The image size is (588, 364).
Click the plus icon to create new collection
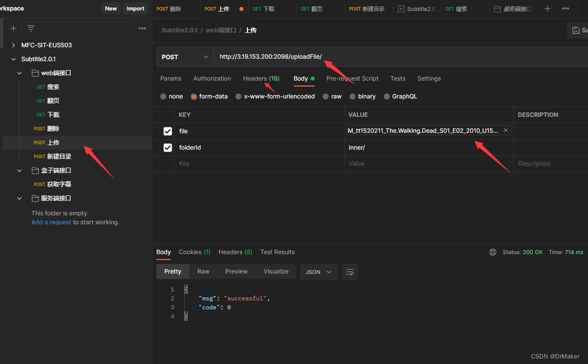pos(13,28)
